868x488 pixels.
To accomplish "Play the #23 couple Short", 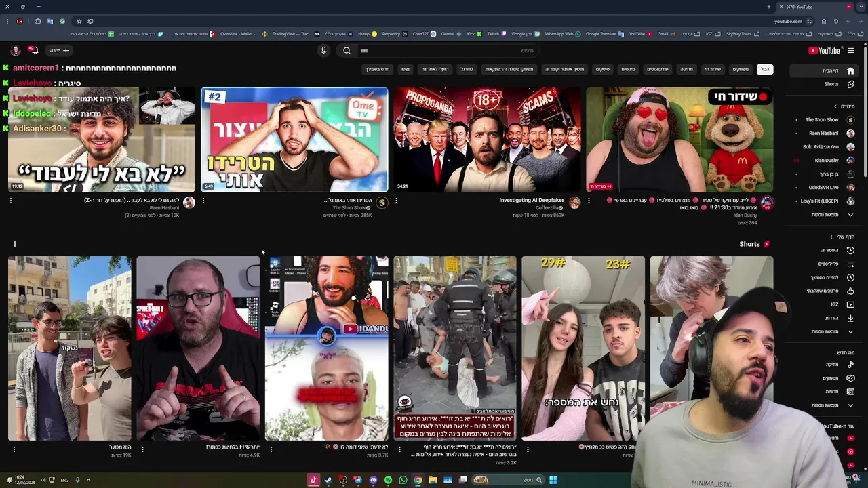I will pos(583,348).
